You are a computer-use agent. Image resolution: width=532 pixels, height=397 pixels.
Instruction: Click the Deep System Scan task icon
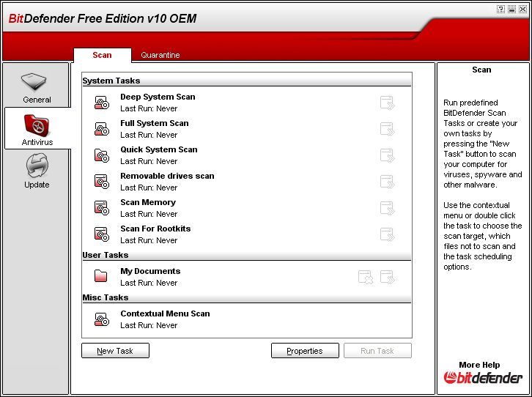[101, 103]
